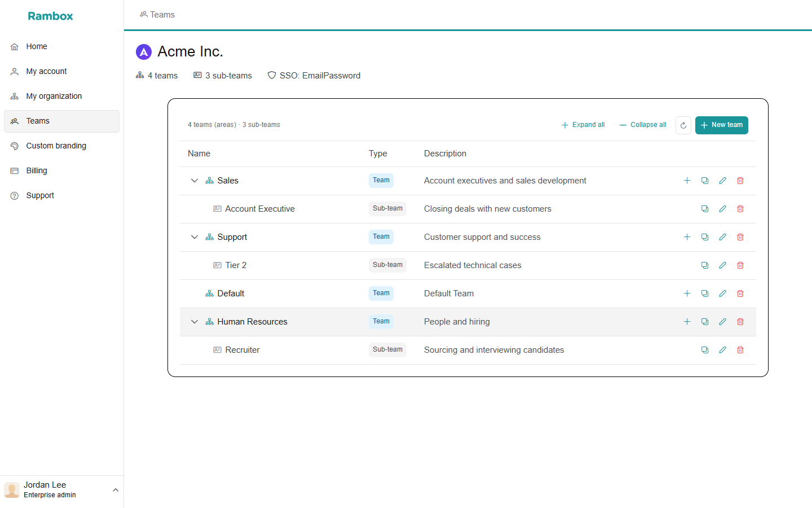
Task: Delete the Human Resources team
Action: 740,322
